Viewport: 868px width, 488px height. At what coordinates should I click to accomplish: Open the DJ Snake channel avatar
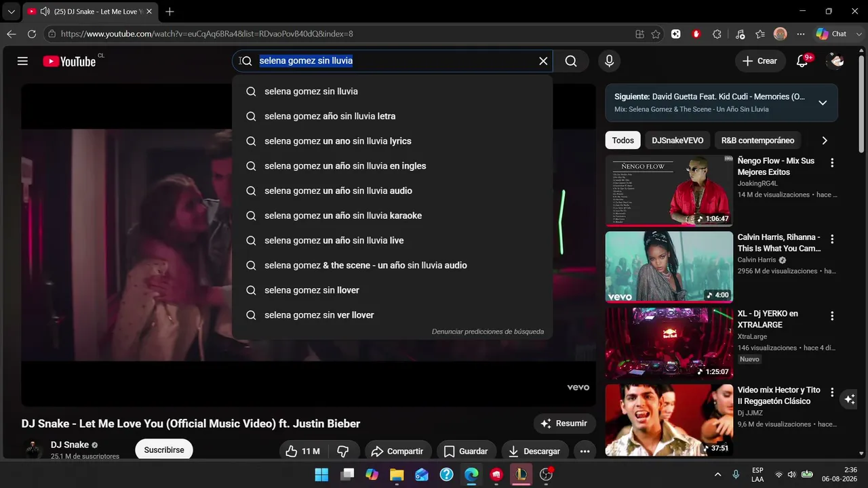[33, 449]
